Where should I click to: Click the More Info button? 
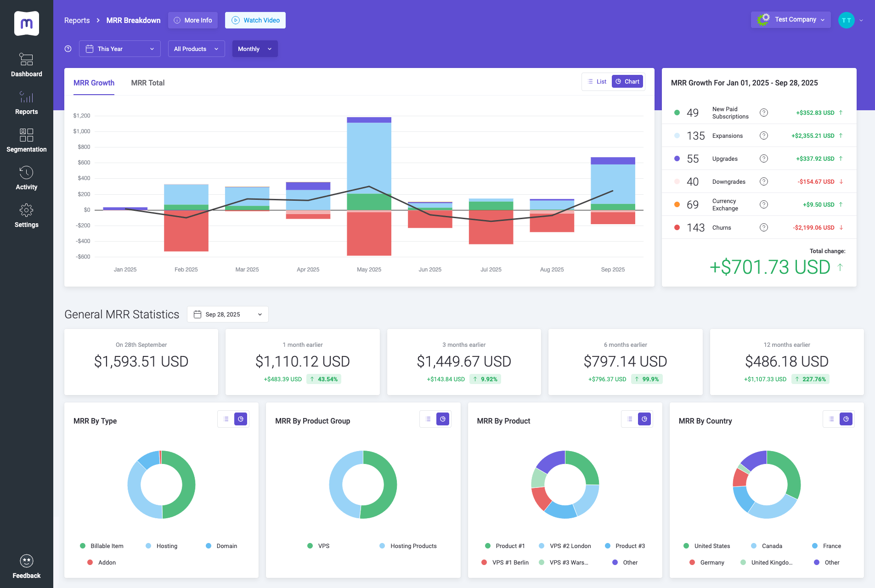pyautogui.click(x=193, y=20)
